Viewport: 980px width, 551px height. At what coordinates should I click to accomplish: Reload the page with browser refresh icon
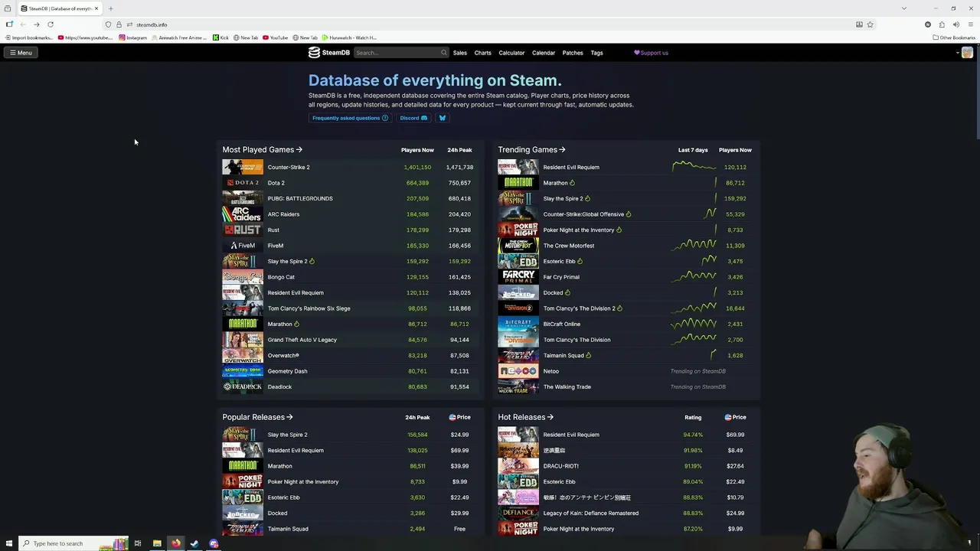[x=51, y=24]
